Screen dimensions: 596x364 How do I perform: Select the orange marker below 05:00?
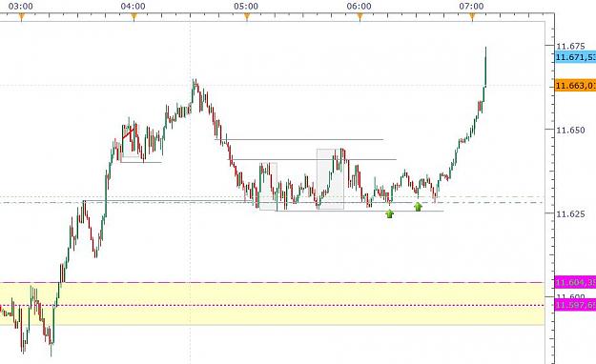tap(247, 16)
